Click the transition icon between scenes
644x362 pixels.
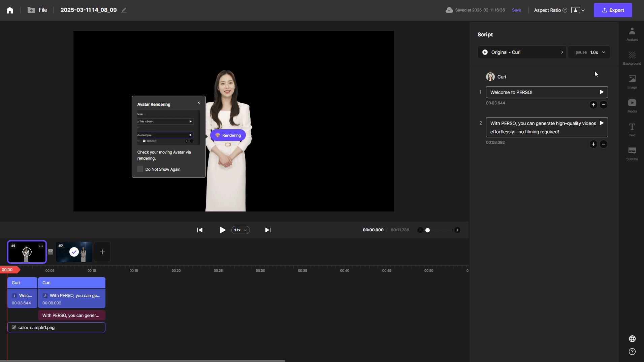point(51,252)
